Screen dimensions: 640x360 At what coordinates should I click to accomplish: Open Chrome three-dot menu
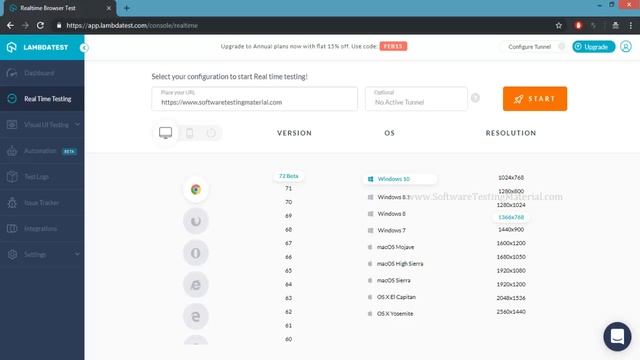[631, 25]
